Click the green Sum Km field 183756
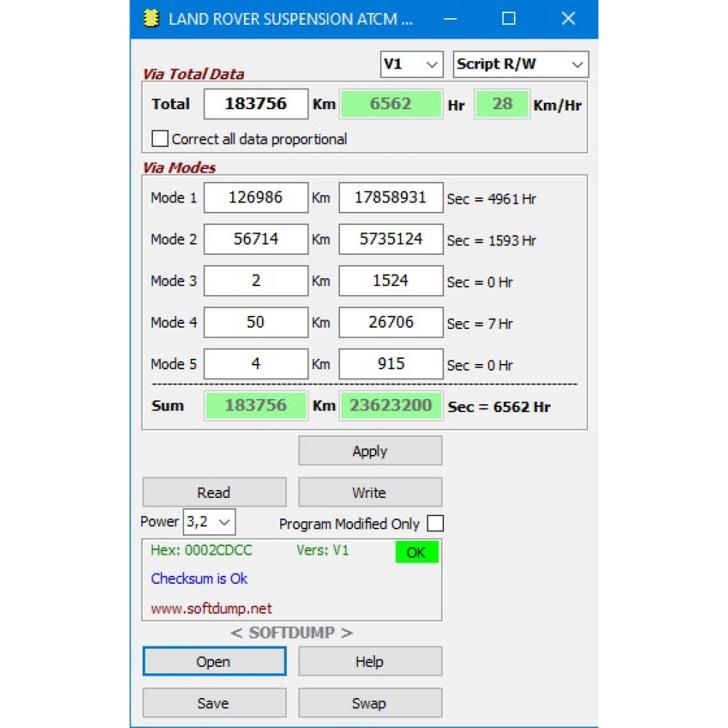The image size is (728, 728). click(x=256, y=405)
